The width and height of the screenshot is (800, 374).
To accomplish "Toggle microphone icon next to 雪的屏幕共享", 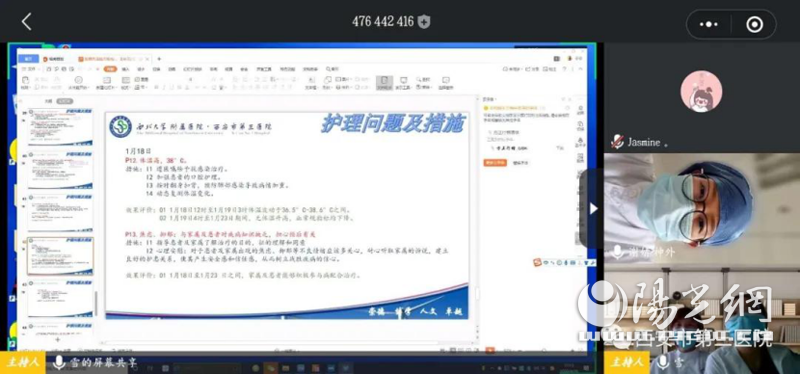I will 59,363.
